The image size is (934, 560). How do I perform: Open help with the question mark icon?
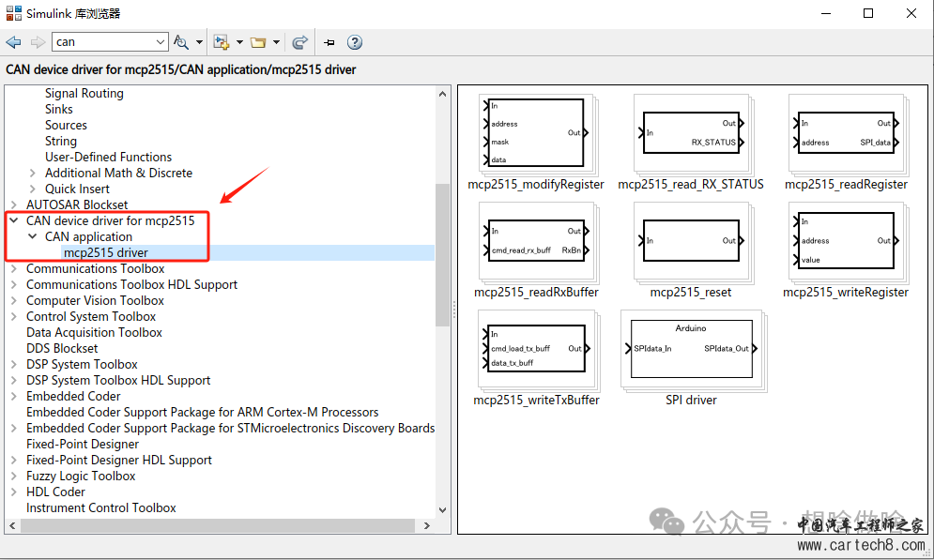tap(355, 42)
